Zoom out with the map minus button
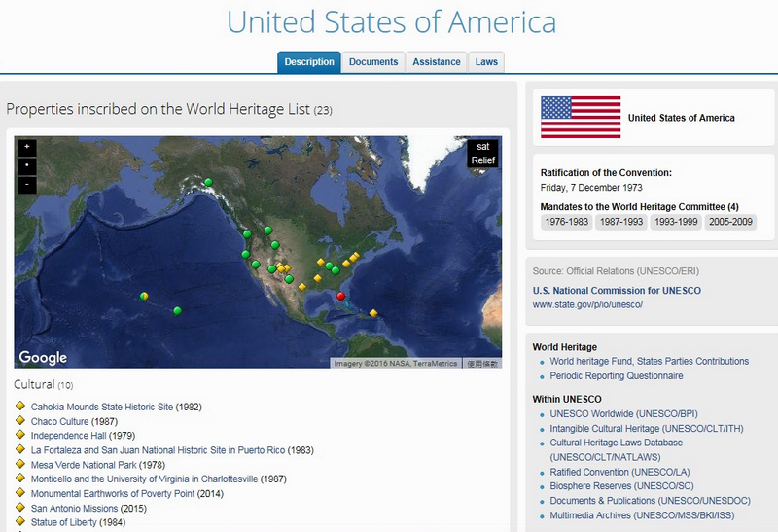 27,185
